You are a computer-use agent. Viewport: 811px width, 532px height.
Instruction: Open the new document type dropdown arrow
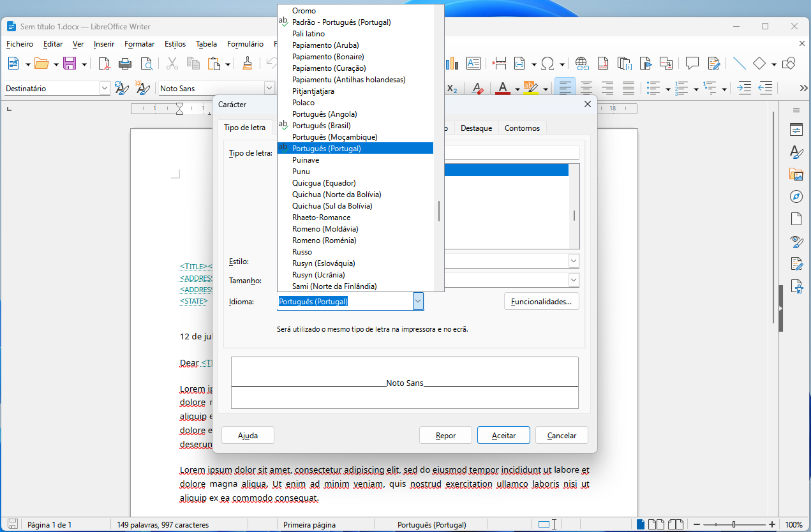point(27,64)
